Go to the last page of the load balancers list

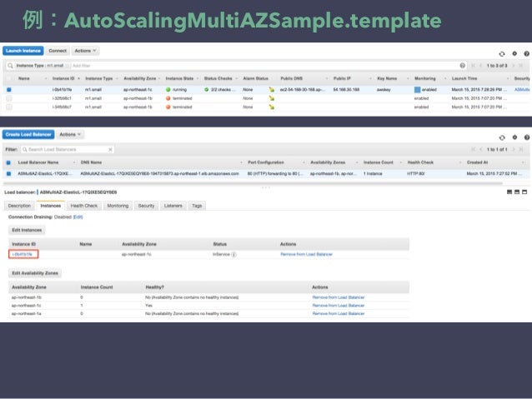point(521,149)
